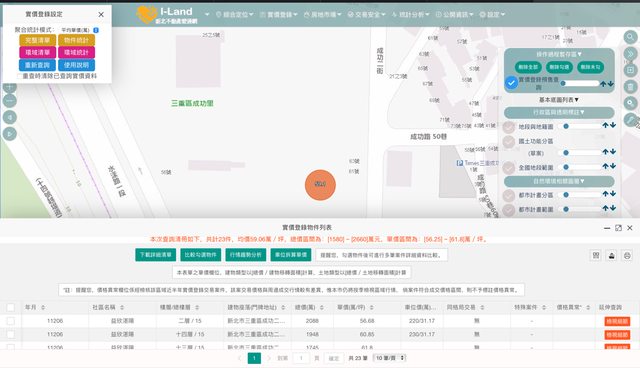
Task: Tick 重查時清除已查詢實價資料 checkbox
Action: pyautogui.click(x=20, y=76)
